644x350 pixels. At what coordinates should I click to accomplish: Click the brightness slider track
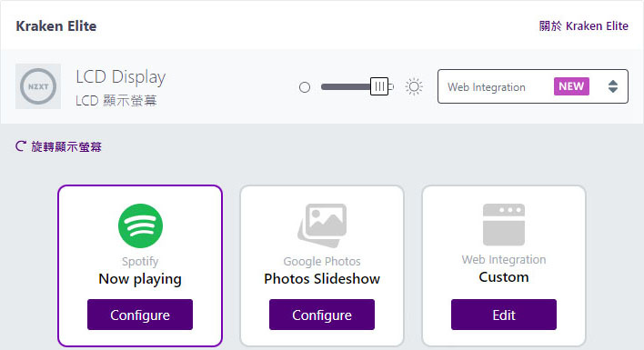coord(357,86)
